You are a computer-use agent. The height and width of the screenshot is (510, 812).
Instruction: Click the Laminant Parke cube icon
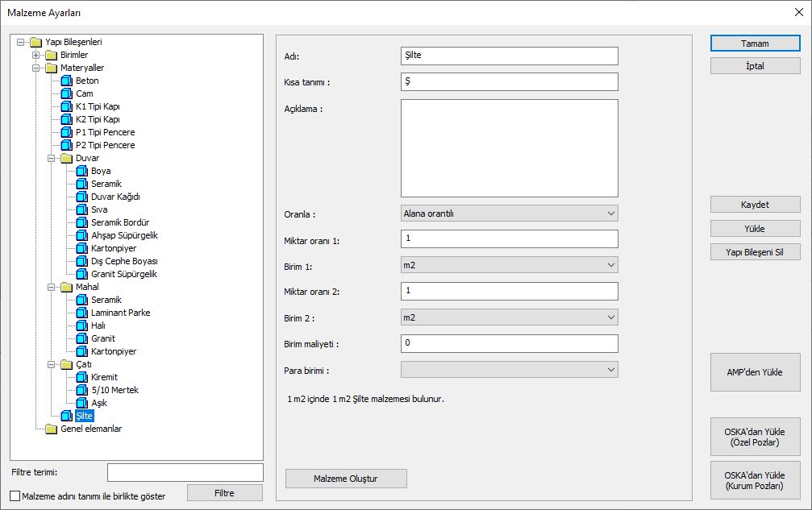coord(82,313)
